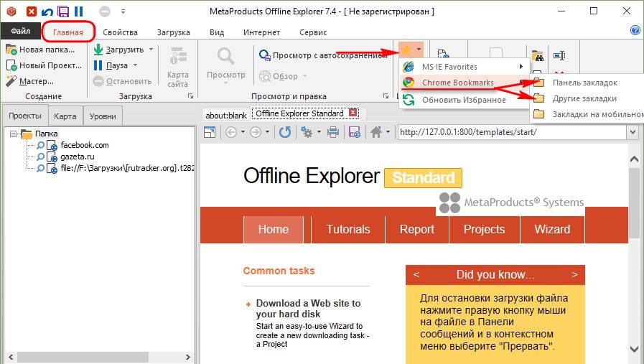The image size is (644, 364).
Task: Click the Home house icon
Action: (375, 132)
